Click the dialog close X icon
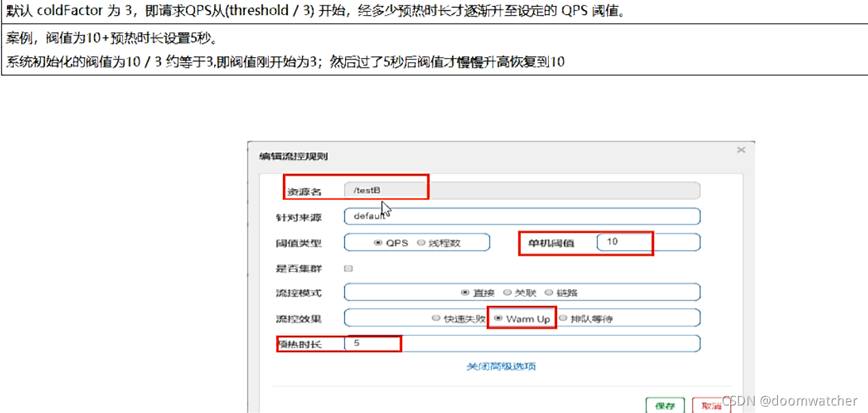Image resolution: width=868 pixels, height=413 pixels. [x=740, y=149]
